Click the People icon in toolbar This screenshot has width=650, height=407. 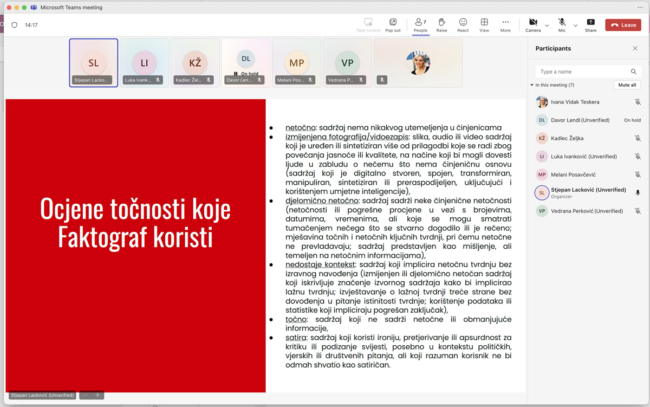point(420,24)
